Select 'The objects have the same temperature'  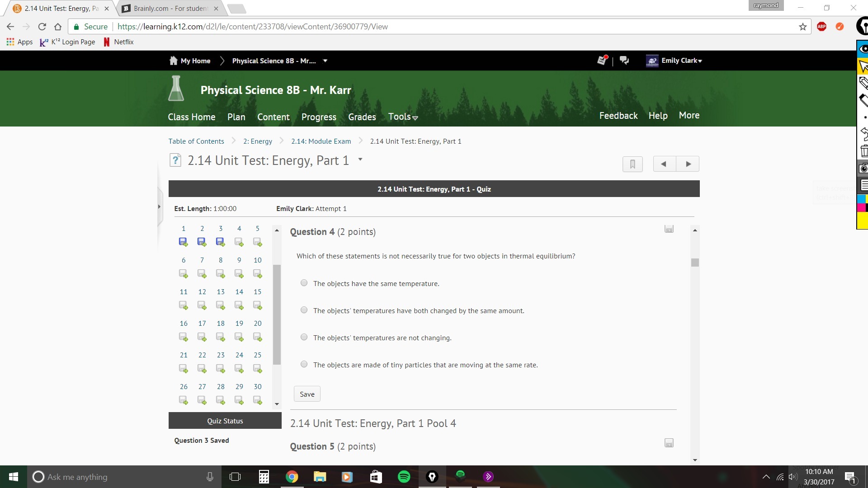click(304, 283)
